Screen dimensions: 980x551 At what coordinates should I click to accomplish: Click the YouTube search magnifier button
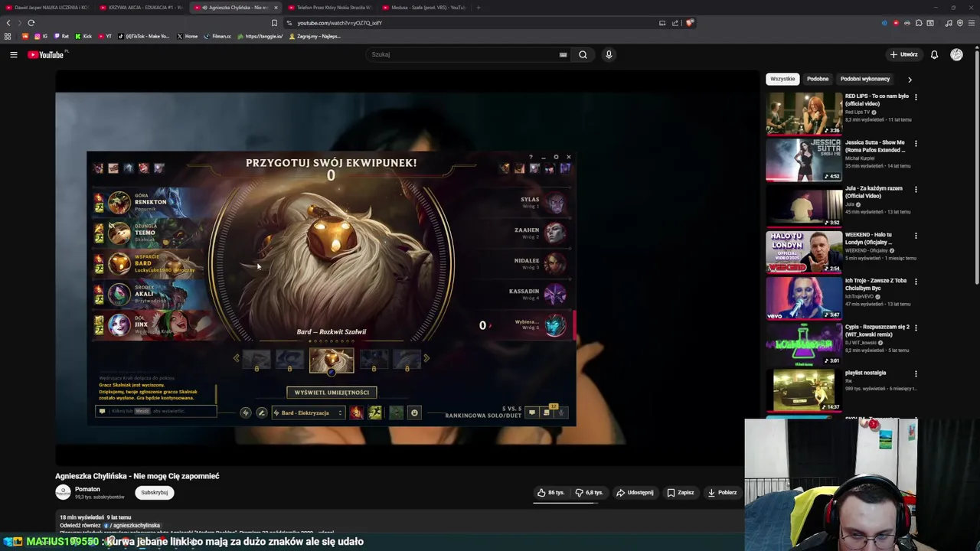pyautogui.click(x=583, y=54)
